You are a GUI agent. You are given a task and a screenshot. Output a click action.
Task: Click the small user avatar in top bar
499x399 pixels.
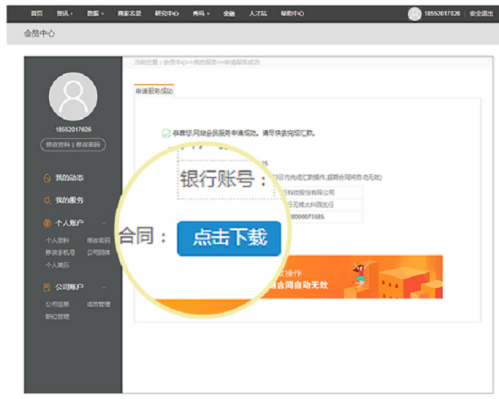414,14
